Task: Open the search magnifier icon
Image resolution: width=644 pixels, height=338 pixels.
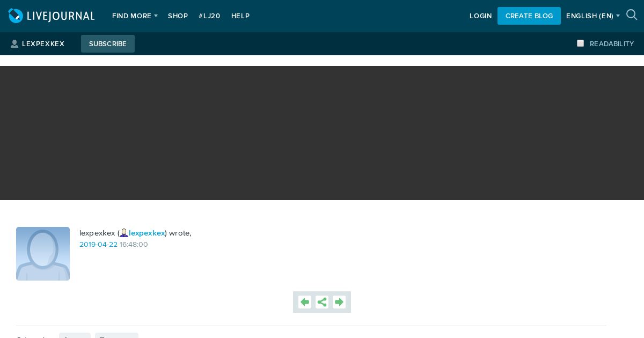Action: click(x=632, y=15)
